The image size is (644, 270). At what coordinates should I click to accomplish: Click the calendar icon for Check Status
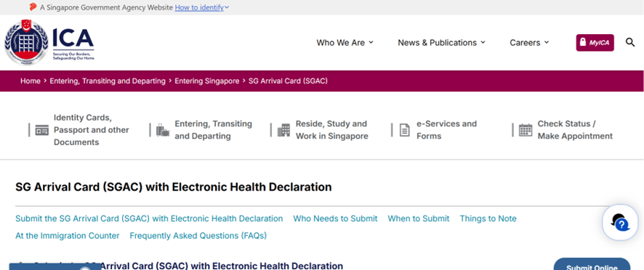(x=526, y=130)
